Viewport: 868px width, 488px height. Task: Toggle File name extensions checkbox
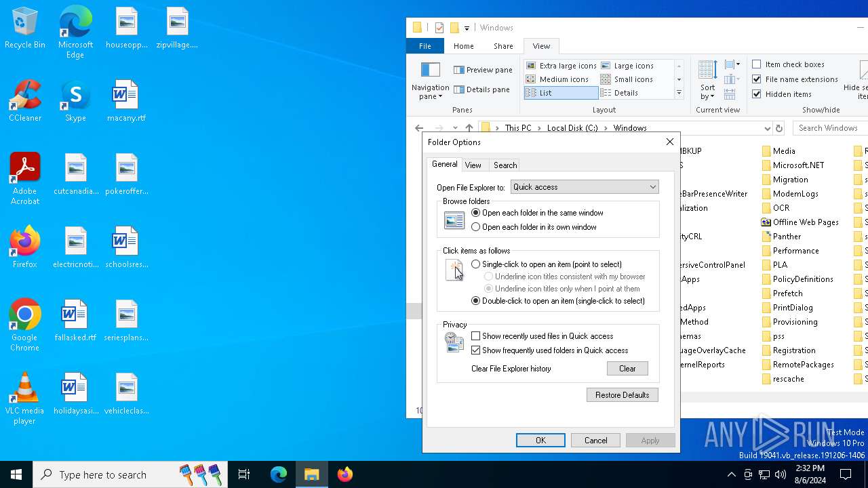click(x=795, y=79)
